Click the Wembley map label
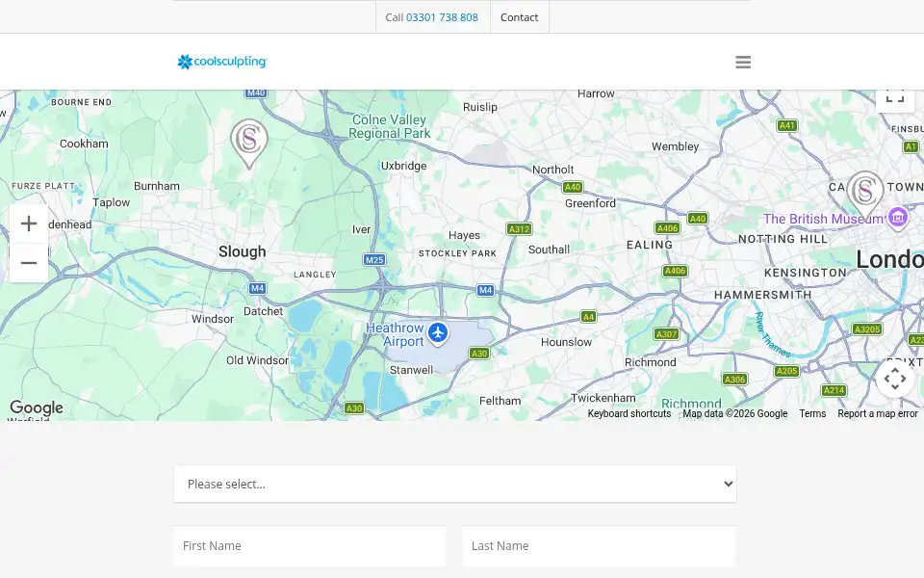The image size is (924, 578). [676, 146]
